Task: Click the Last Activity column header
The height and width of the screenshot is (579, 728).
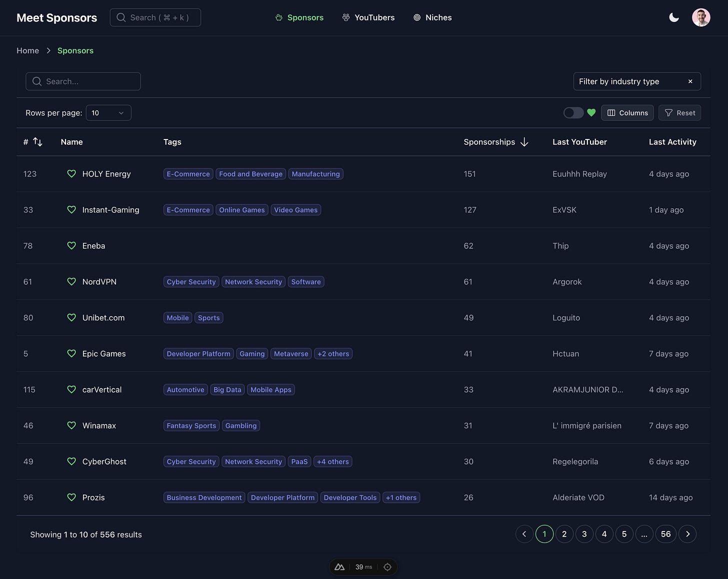Action: 672,142
